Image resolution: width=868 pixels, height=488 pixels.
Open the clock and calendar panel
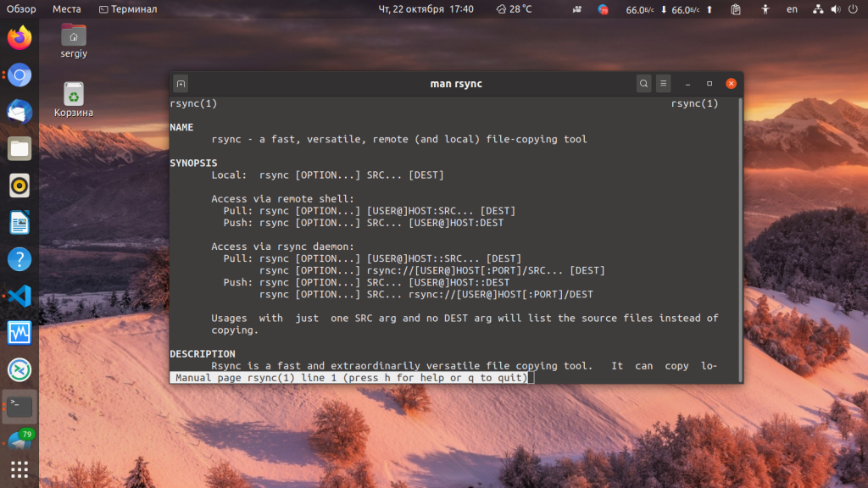click(x=426, y=9)
